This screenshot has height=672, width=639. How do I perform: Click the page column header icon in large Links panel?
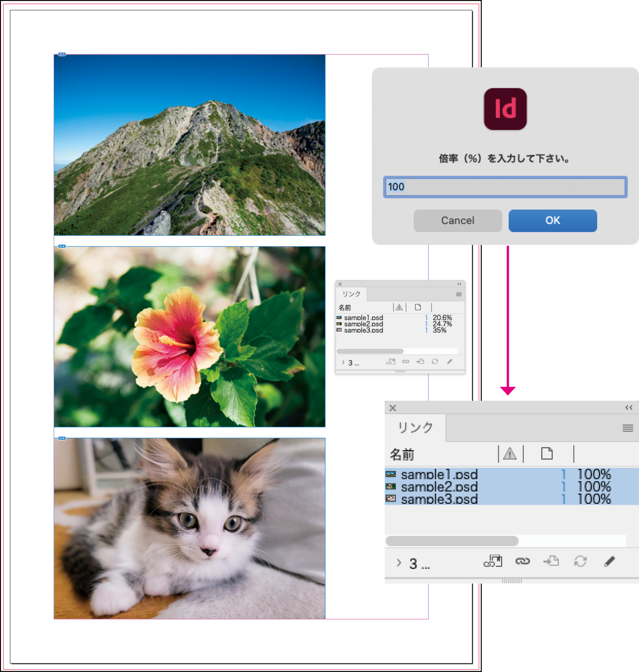(547, 454)
